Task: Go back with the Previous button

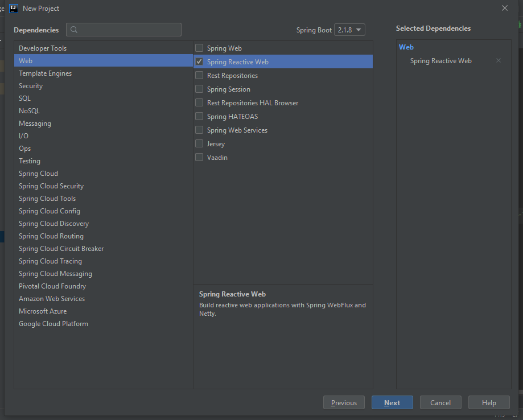Action: pyautogui.click(x=344, y=402)
